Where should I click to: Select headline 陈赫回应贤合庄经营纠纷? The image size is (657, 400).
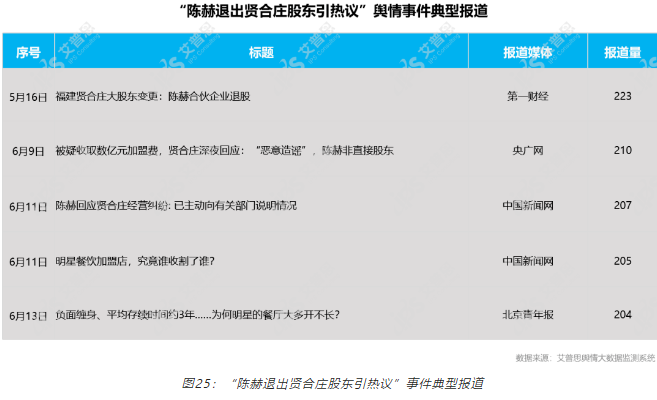click(176, 206)
